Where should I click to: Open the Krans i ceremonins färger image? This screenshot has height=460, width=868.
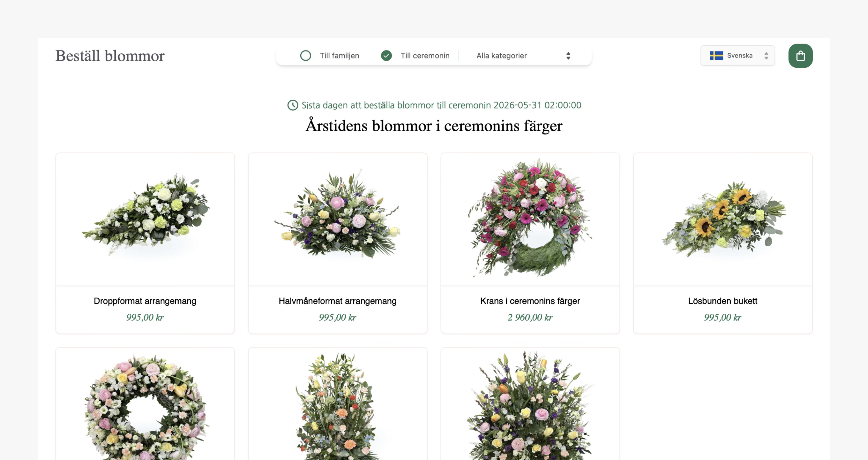point(530,219)
